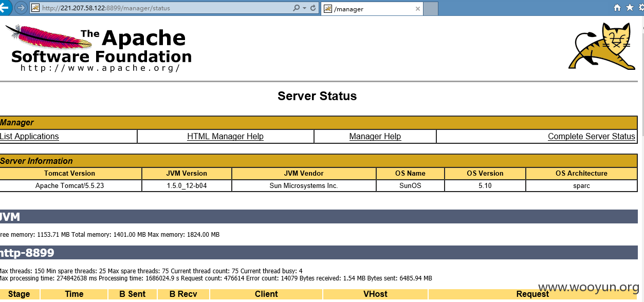Click the JVM Vendor column header

pos(304,173)
